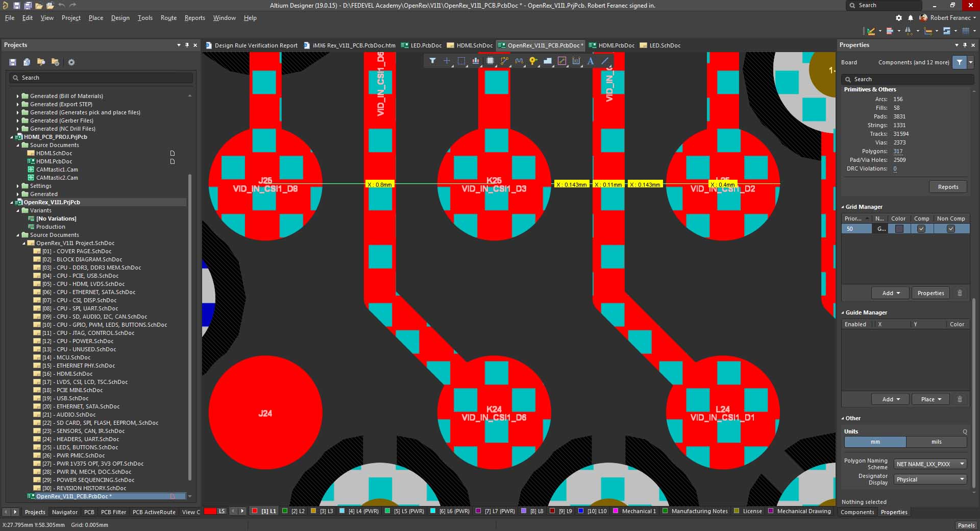Select the interactive routing tool
The width and height of the screenshot is (980, 531).
pos(504,61)
